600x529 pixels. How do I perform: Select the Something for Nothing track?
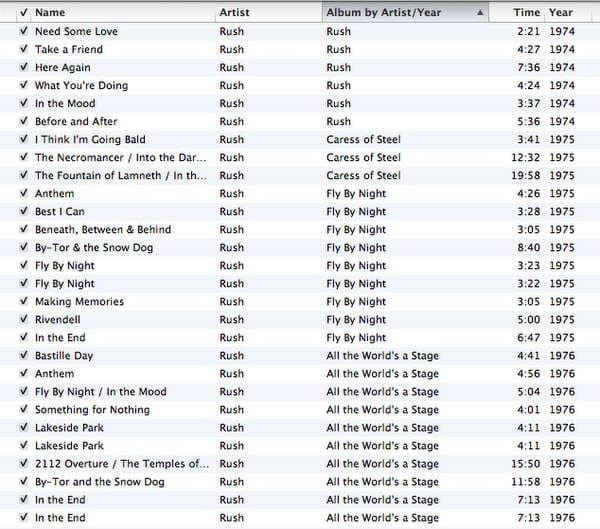coord(92,410)
